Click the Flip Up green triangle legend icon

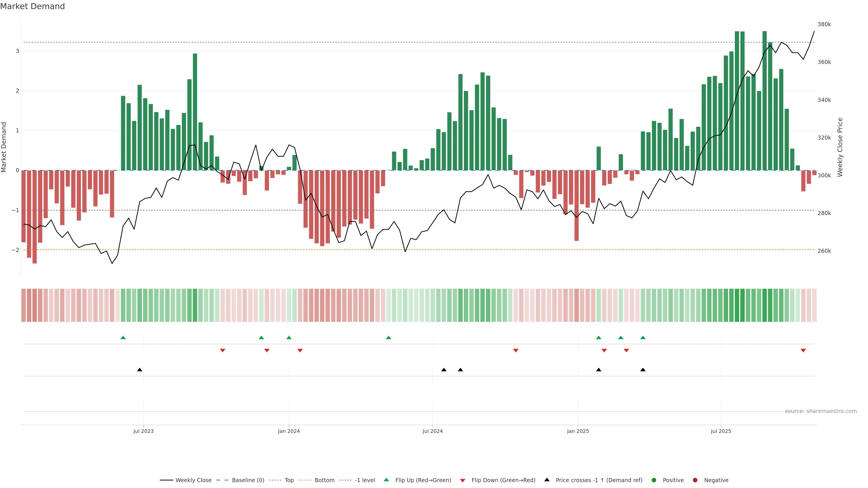[386, 480]
